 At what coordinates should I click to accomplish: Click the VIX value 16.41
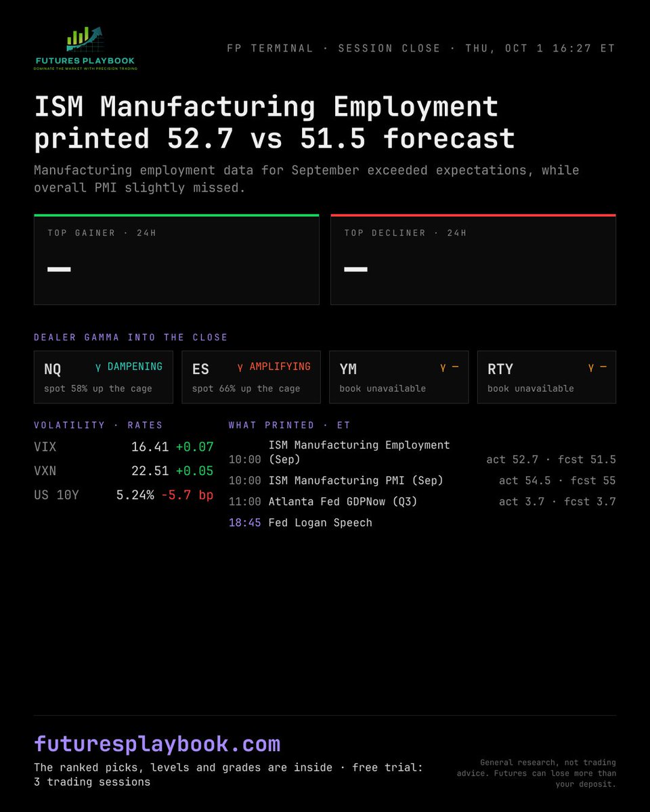(x=150, y=447)
